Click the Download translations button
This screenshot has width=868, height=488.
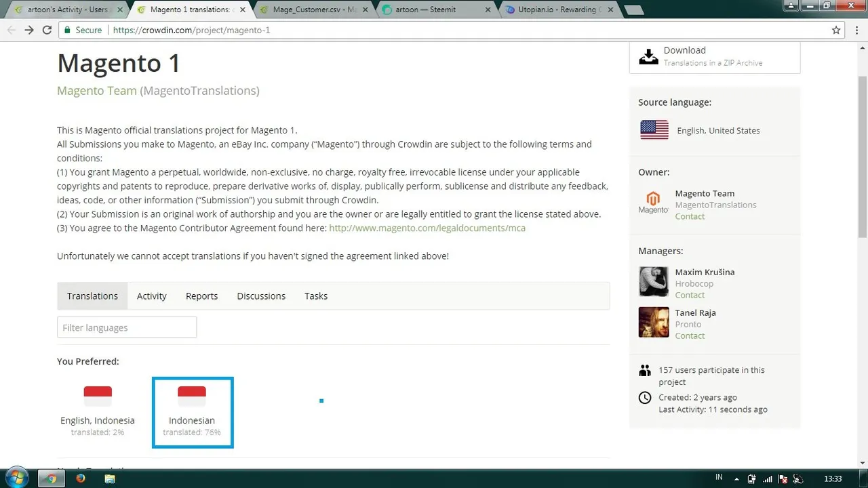[x=715, y=56]
